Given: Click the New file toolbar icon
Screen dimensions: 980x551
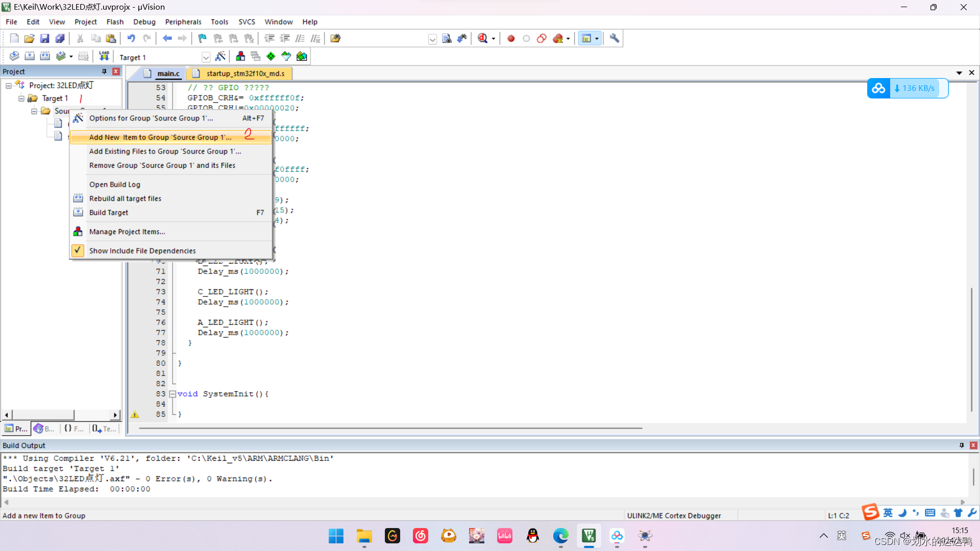Looking at the screenshot, I should click(x=14, y=38).
